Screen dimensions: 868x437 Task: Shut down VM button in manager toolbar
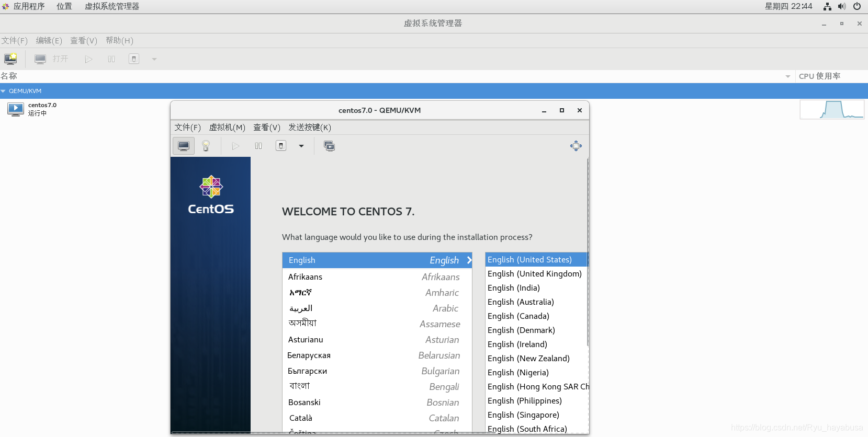(x=134, y=59)
